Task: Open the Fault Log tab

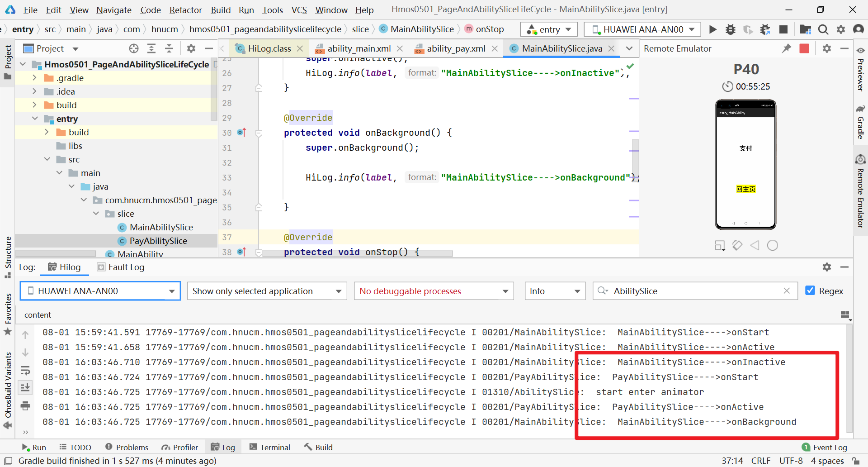Action: pos(121,267)
